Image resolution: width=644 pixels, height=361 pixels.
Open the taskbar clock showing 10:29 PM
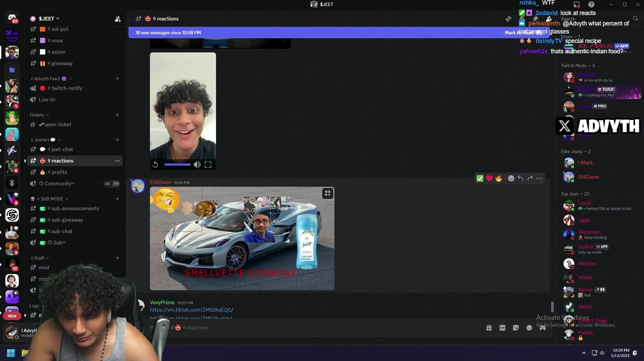(621, 353)
